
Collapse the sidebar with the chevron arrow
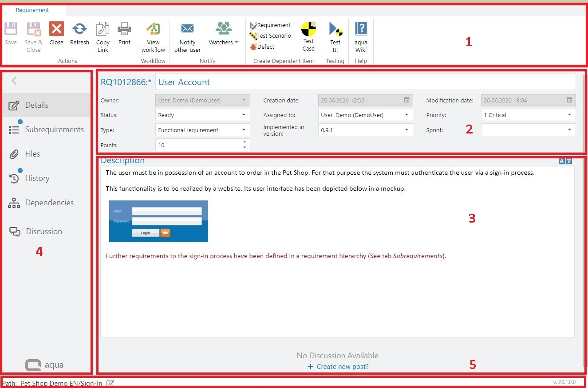tap(14, 81)
